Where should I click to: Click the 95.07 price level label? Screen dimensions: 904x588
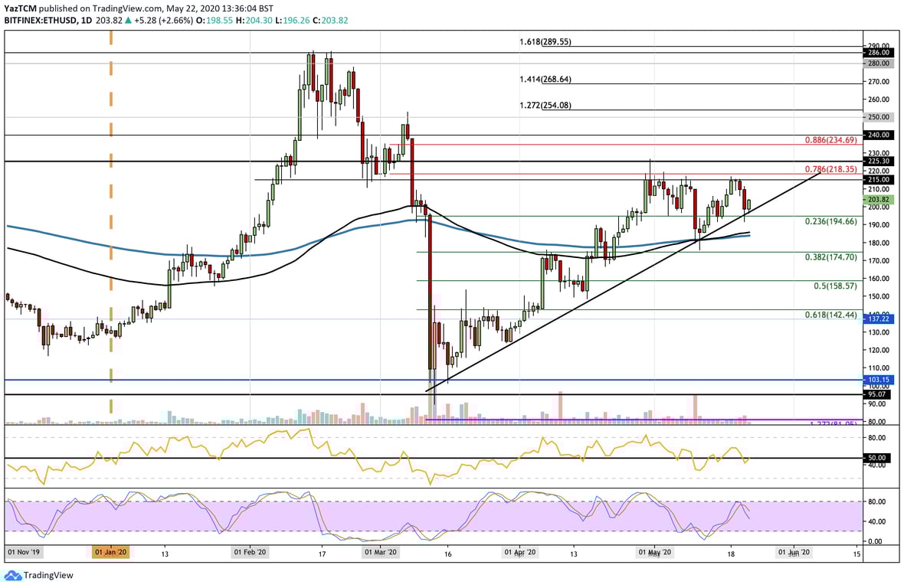pyautogui.click(x=876, y=394)
